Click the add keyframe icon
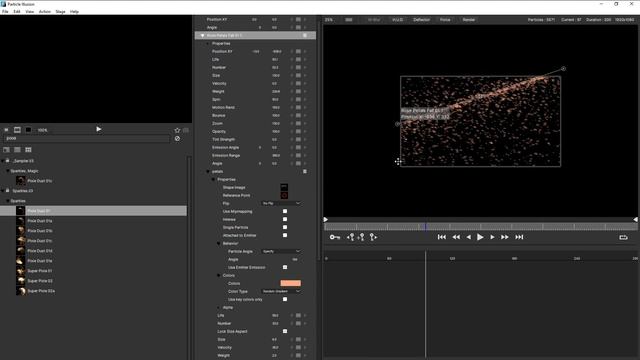 coord(362,237)
